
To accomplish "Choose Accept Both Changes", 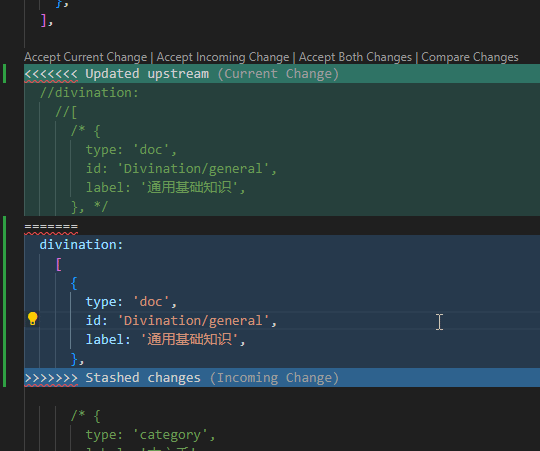I will point(355,57).
